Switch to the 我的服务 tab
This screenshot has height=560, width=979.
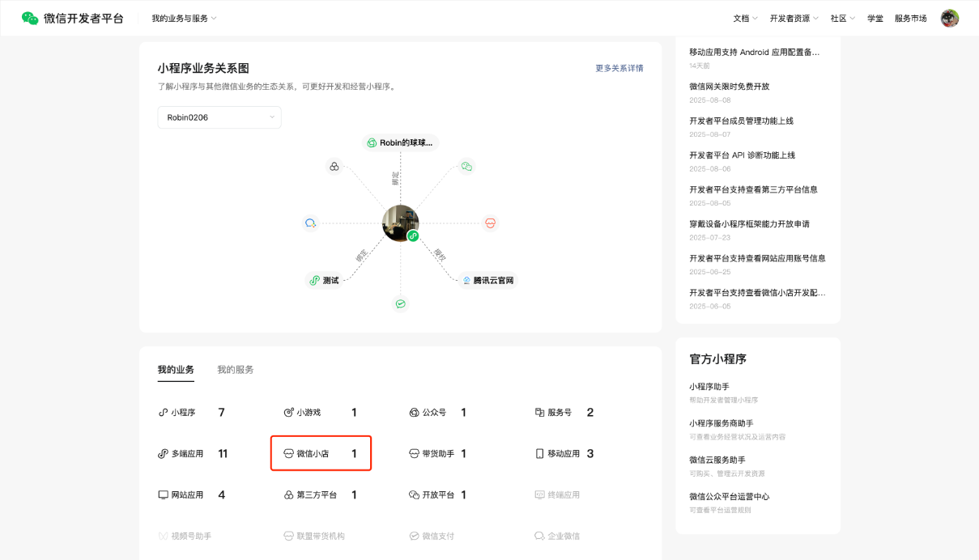coord(235,370)
